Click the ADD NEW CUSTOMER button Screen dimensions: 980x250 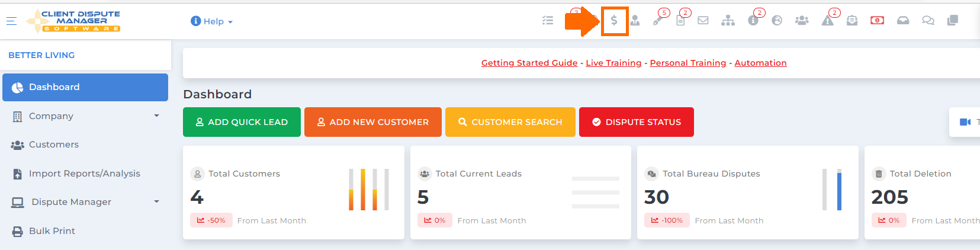pyautogui.click(x=373, y=122)
